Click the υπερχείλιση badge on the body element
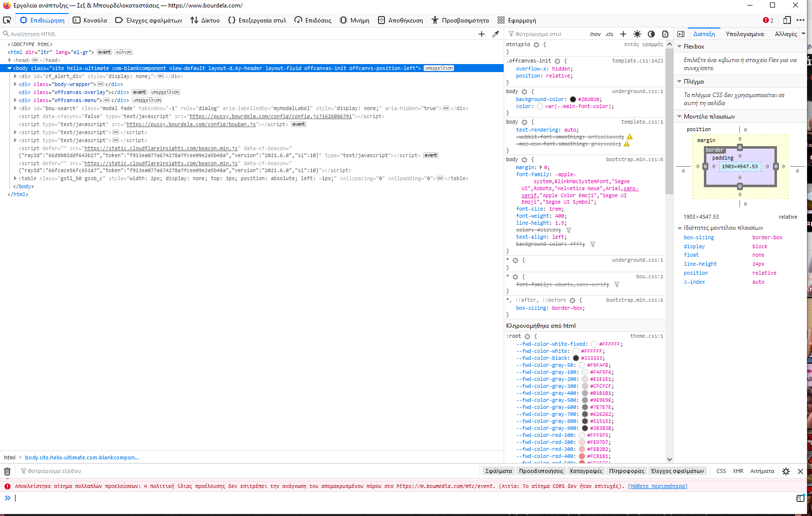 point(439,68)
